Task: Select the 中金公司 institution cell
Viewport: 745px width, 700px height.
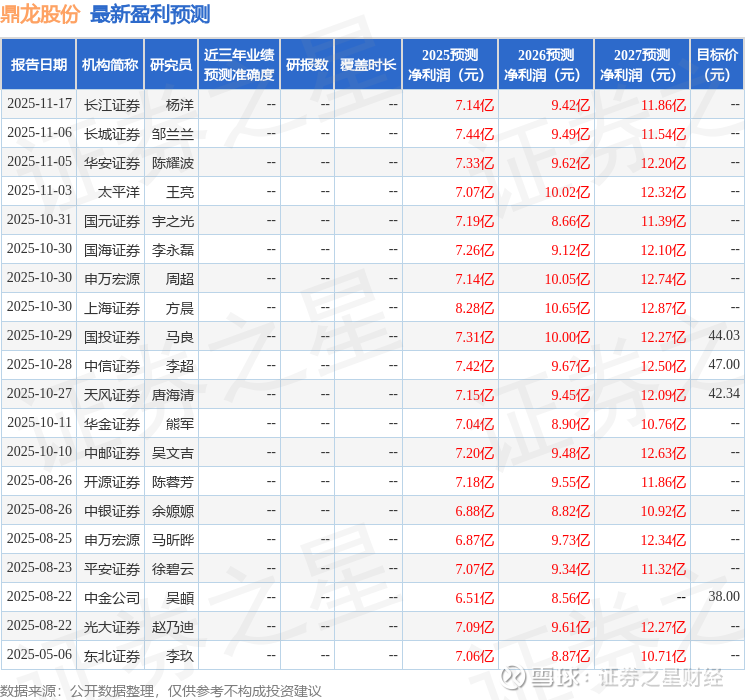Action: 112,598
